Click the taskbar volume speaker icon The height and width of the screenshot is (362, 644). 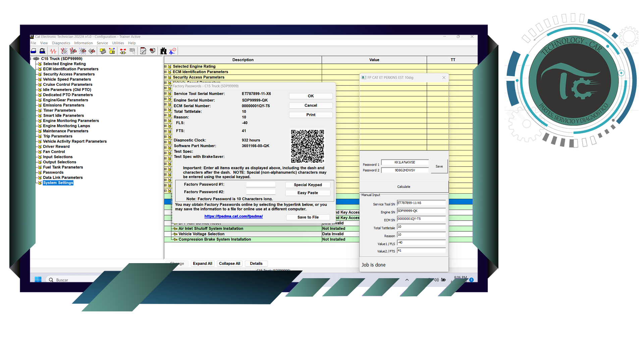436,280
